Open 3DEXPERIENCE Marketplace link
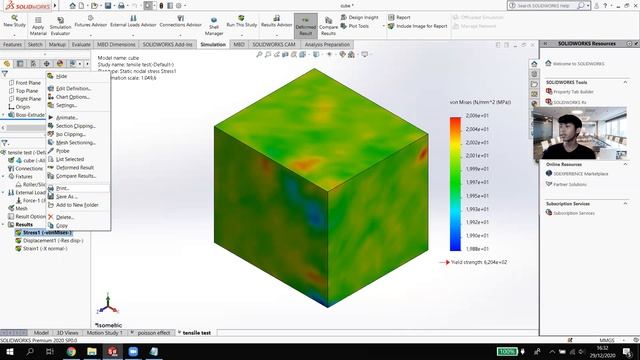The image size is (640, 360). pyautogui.click(x=577, y=173)
